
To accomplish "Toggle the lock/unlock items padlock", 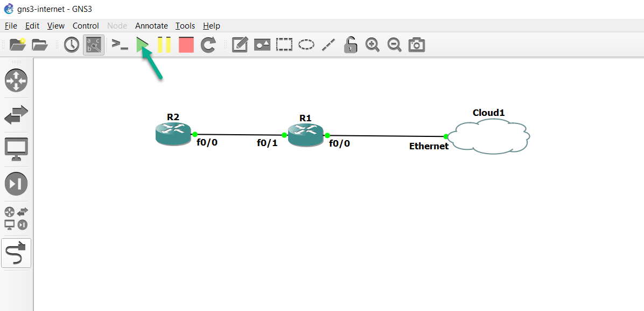I will coord(351,44).
